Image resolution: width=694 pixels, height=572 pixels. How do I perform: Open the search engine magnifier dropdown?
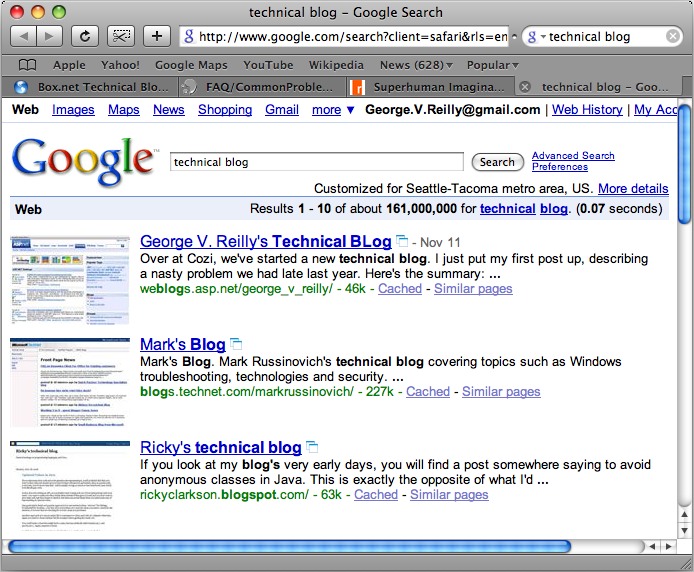[x=535, y=37]
